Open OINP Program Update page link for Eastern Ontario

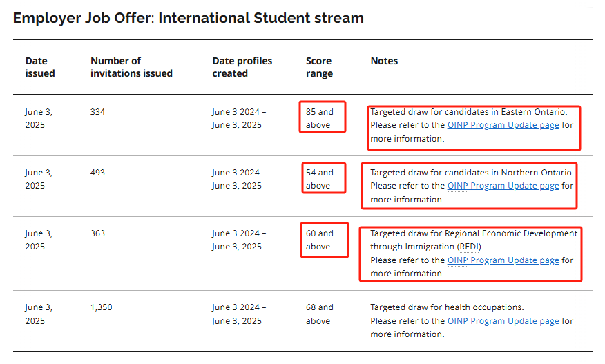coord(503,125)
